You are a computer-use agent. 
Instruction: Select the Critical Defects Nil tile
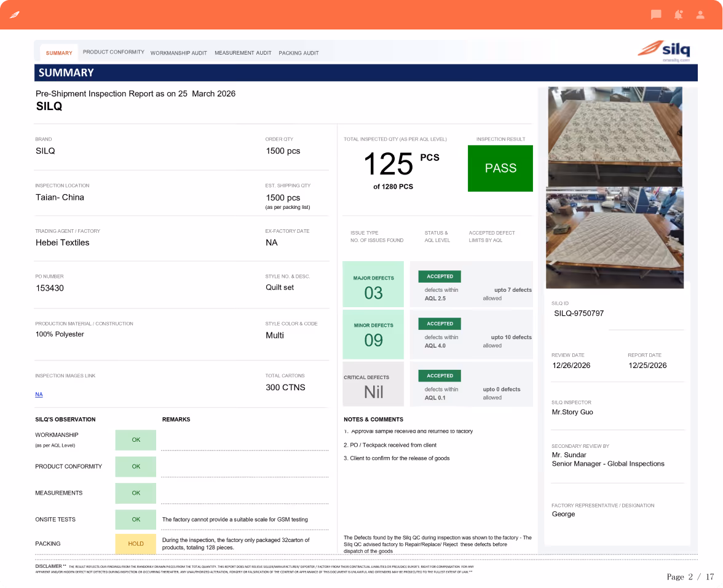coord(373,384)
